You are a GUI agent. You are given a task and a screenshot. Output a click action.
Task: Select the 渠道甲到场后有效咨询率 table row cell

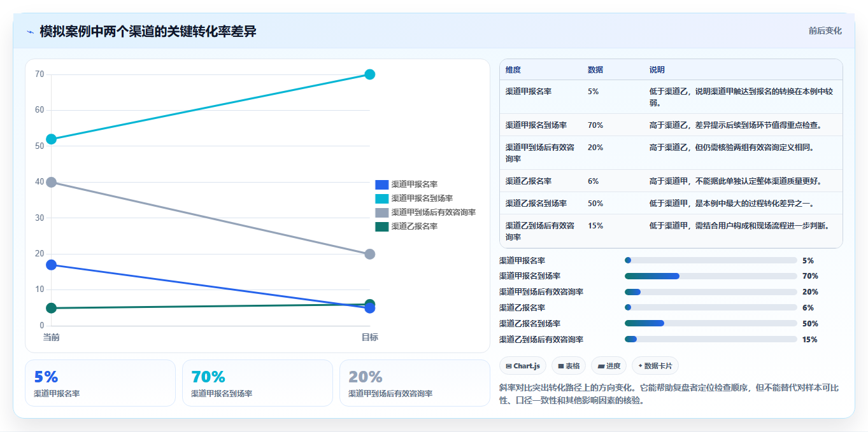coord(540,153)
